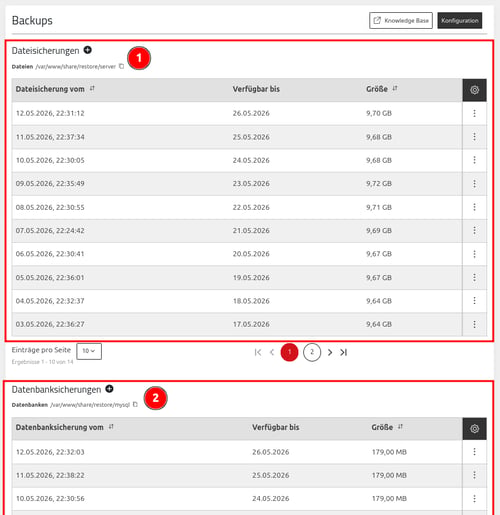
Task: Sort file backups by Größe
Action: coord(395,89)
